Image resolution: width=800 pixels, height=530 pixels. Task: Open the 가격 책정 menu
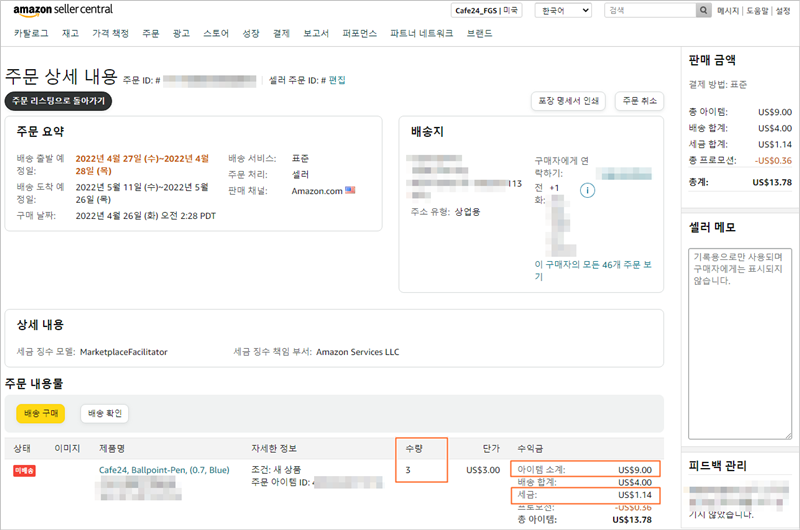[110, 34]
